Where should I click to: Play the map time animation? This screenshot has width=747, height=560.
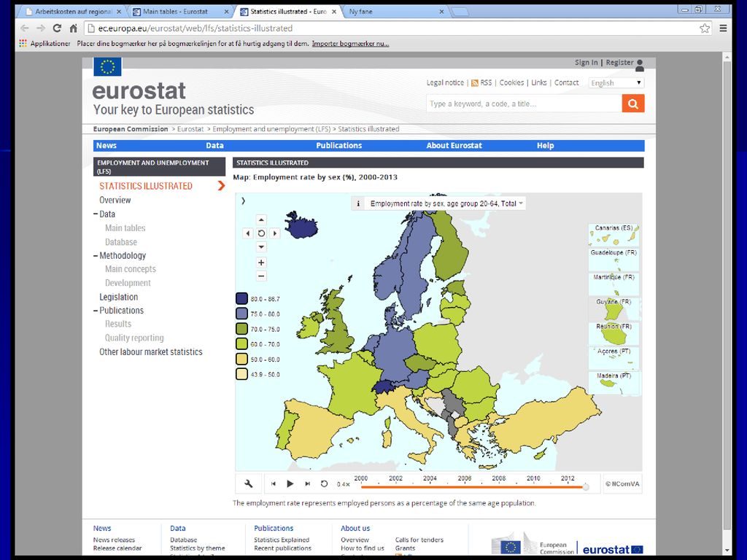click(290, 484)
